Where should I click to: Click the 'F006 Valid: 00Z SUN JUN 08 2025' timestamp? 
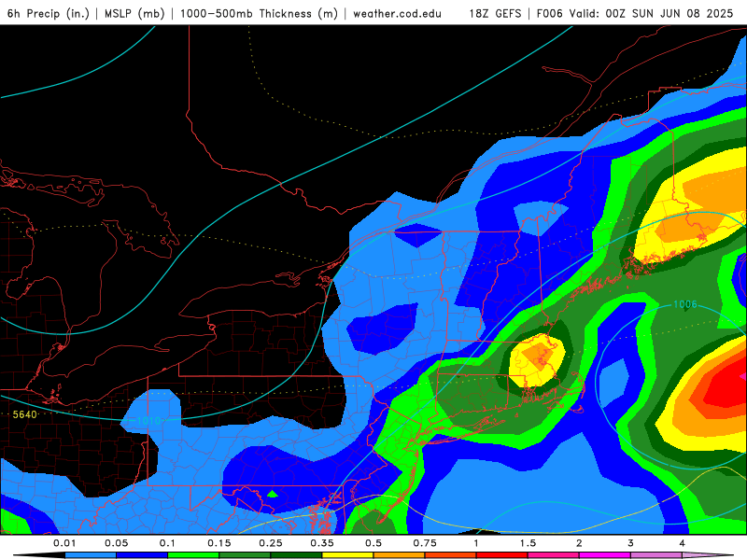point(635,13)
